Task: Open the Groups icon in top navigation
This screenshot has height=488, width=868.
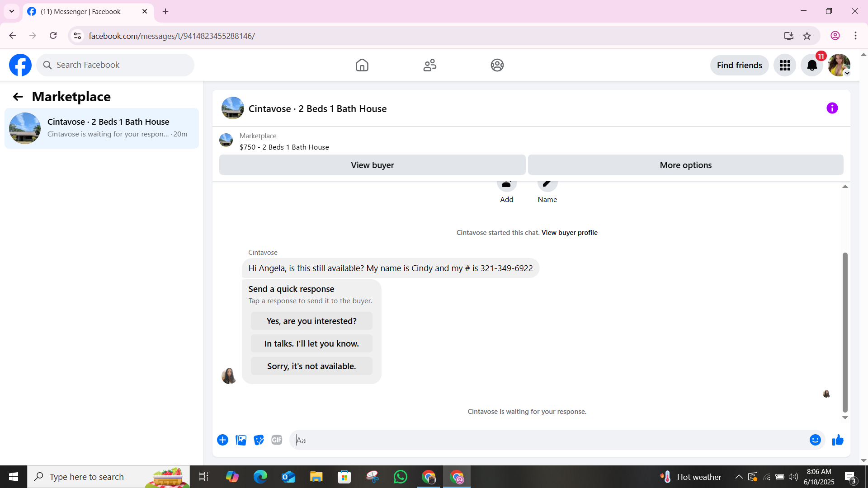Action: click(x=497, y=65)
